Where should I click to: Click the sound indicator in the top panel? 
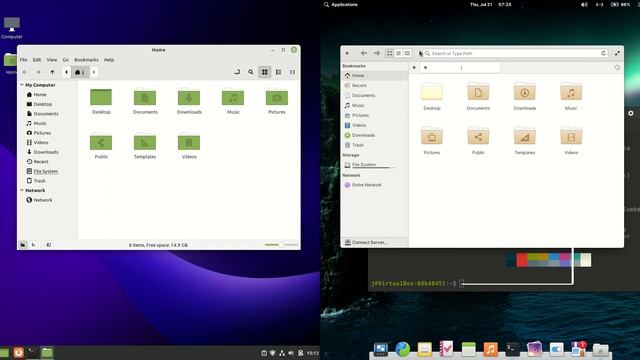584,4
